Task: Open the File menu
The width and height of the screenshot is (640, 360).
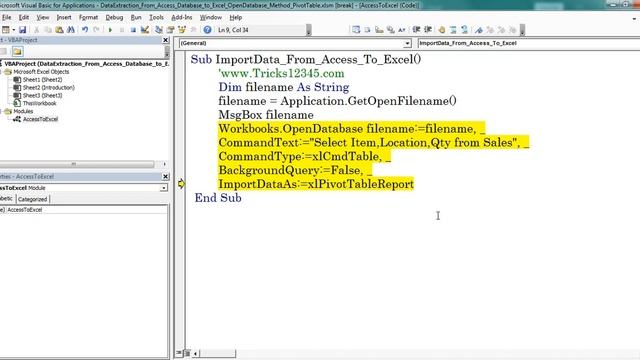Action: pos(7,18)
